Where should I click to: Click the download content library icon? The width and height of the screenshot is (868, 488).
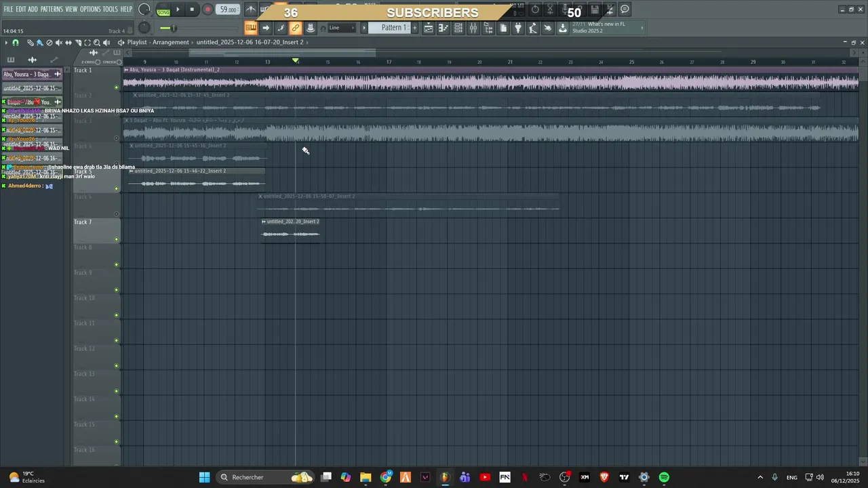click(x=563, y=28)
